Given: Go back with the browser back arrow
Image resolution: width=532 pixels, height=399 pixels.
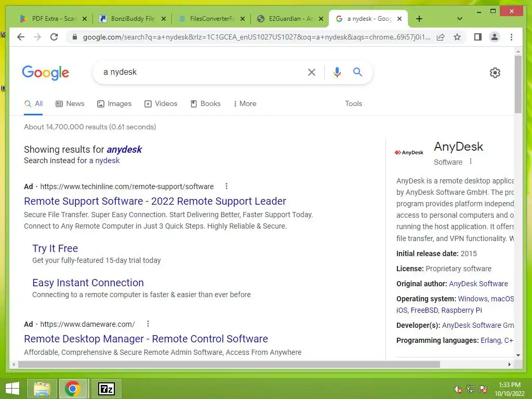Looking at the screenshot, I should 21,37.
